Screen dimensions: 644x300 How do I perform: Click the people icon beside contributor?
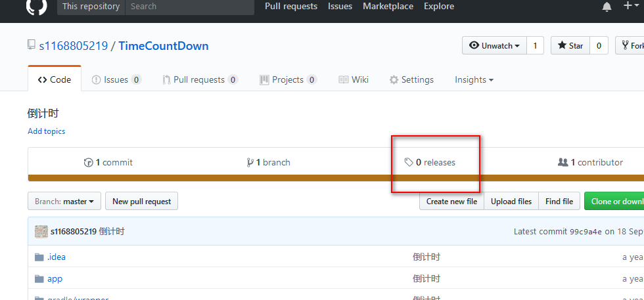tap(563, 163)
